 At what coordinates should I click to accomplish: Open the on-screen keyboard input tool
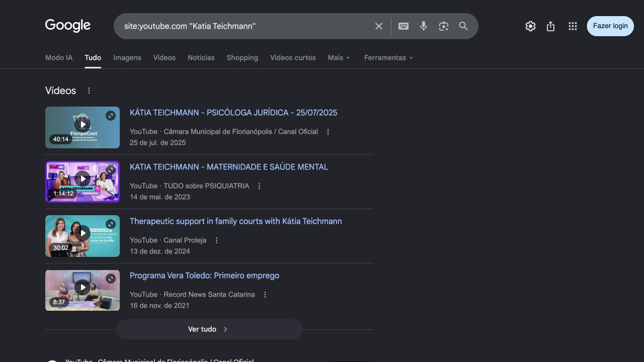[404, 26]
